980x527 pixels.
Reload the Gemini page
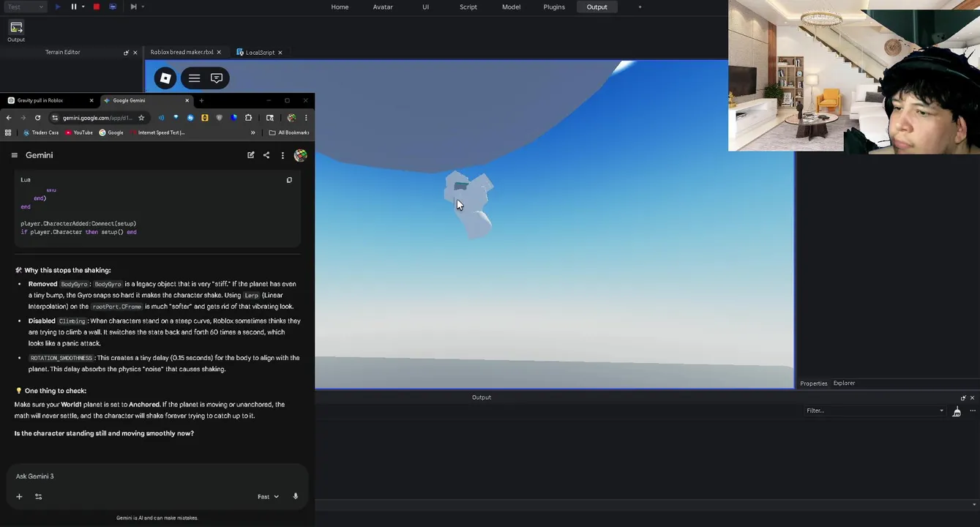pos(38,118)
